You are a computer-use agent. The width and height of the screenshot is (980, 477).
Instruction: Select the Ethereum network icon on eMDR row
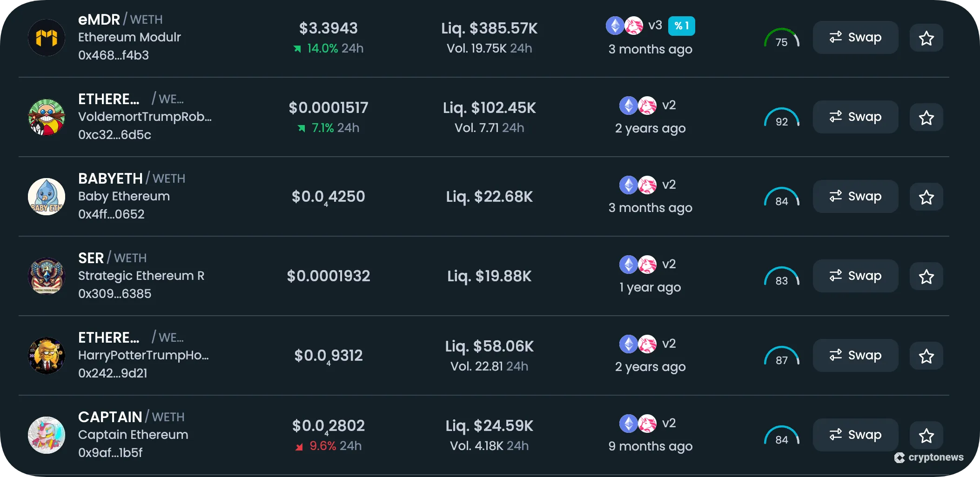615,26
